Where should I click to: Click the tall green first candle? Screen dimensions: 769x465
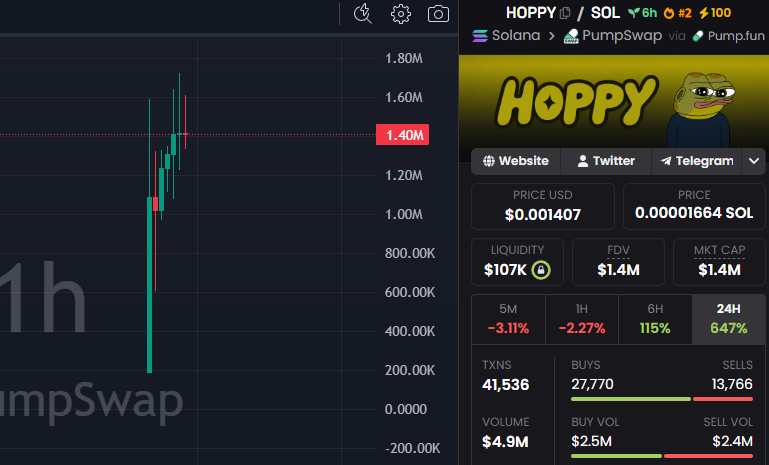(x=150, y=284)
